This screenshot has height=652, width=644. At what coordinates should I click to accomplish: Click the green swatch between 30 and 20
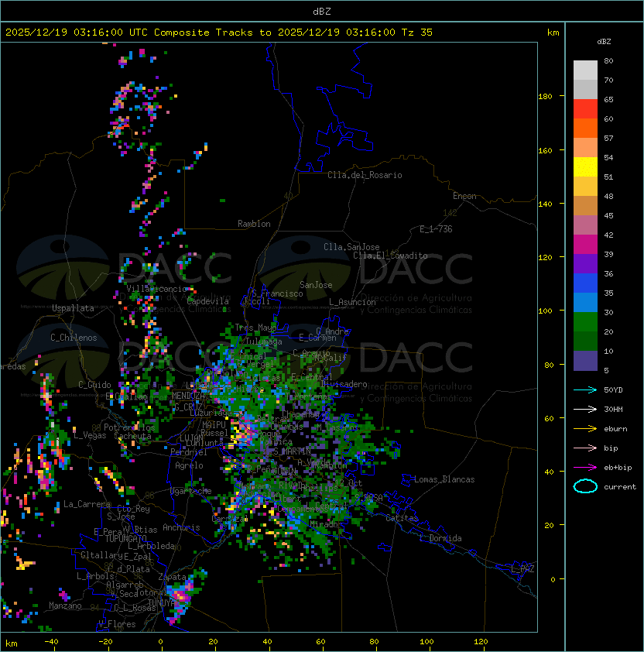(585, 322)
